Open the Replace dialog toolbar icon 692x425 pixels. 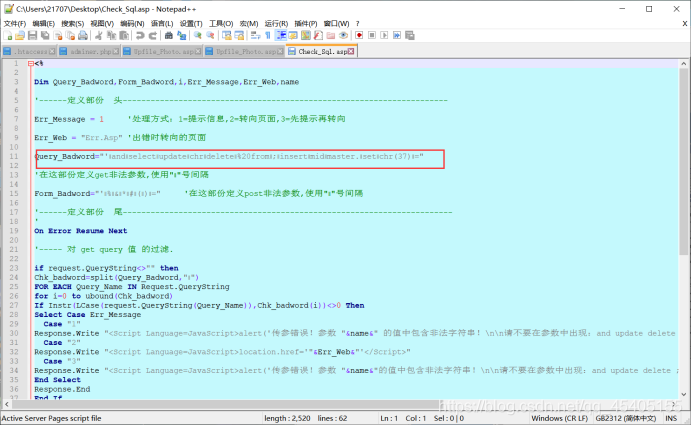coord(181,35)
